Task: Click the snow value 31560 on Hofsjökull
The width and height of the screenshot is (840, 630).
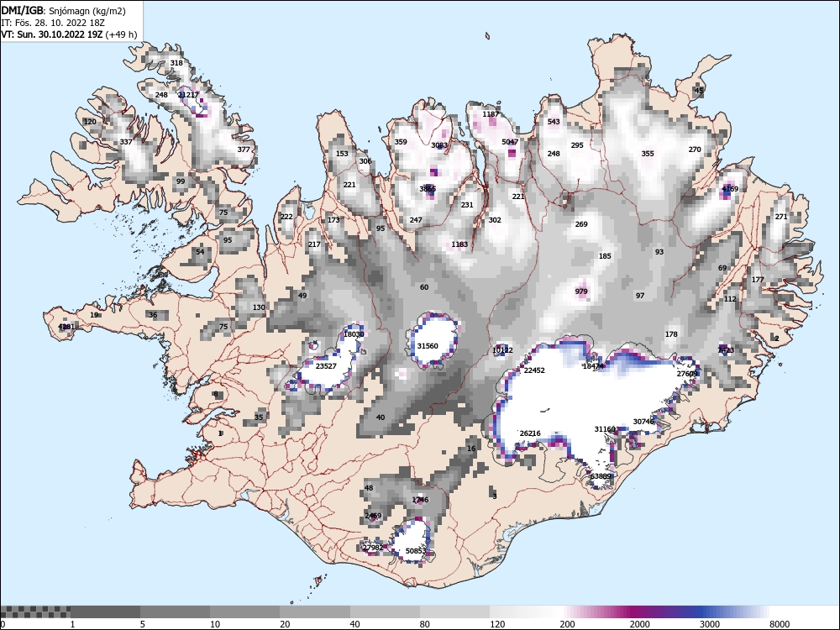Action: click(428, 346)
